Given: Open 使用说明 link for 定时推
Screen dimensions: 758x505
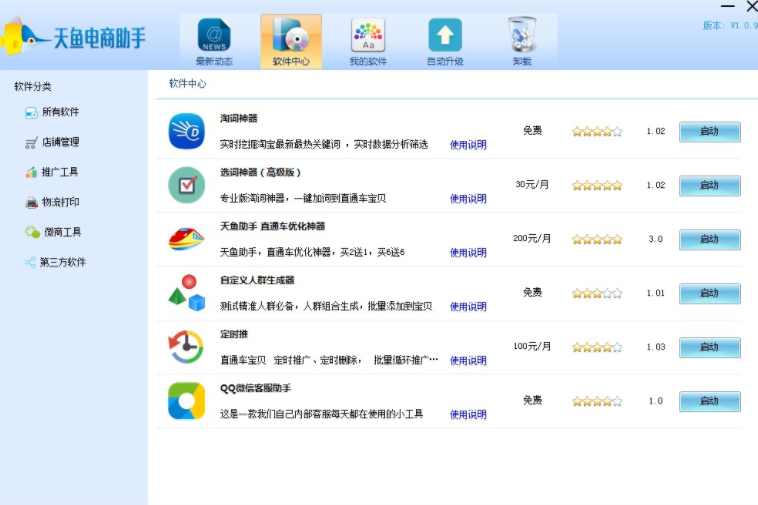Looking at the screenshot, I should pyautogui.click(x=468, y=361).
